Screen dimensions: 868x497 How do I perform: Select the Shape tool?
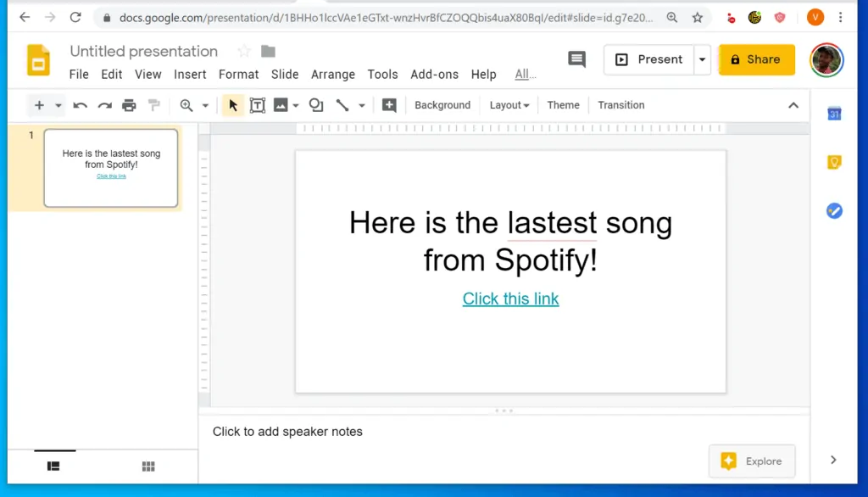pos(314,104)
